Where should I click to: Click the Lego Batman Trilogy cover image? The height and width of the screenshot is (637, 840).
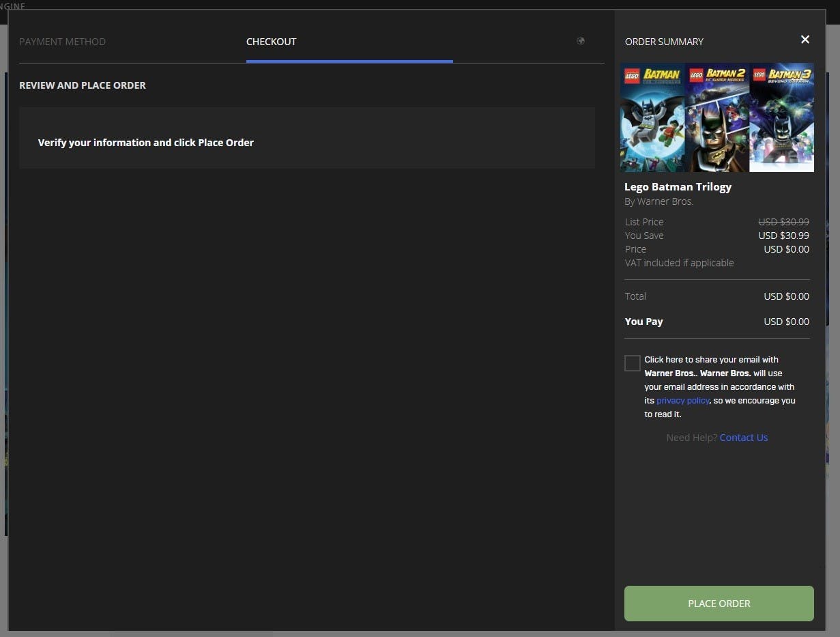717,117
